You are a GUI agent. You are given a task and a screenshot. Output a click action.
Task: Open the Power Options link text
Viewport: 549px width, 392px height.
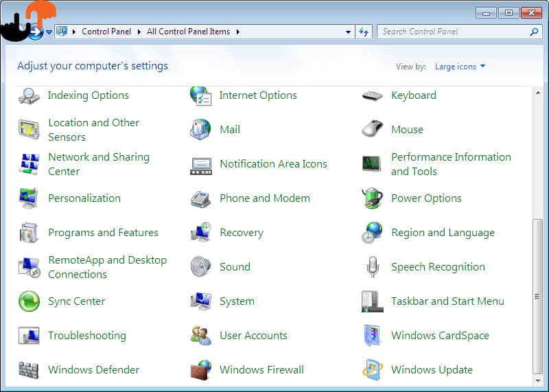pos(426,198)
